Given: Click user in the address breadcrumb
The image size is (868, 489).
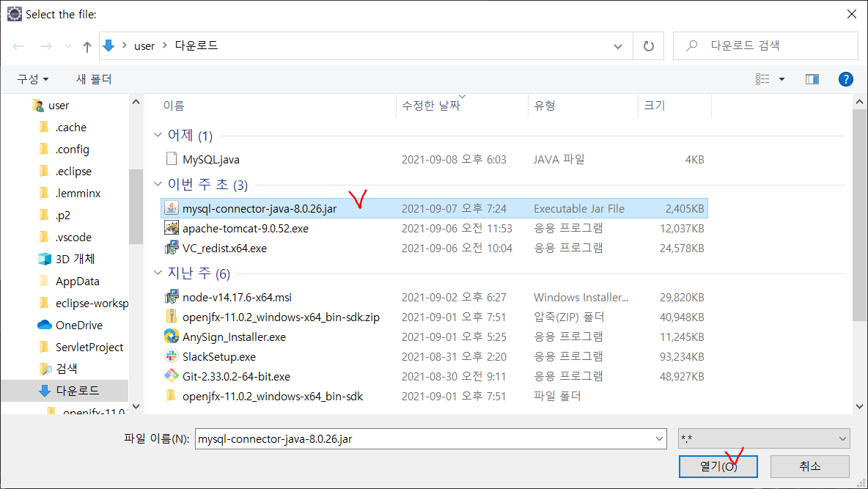Looking at the screenshot, I should click(x=144, y=46).
